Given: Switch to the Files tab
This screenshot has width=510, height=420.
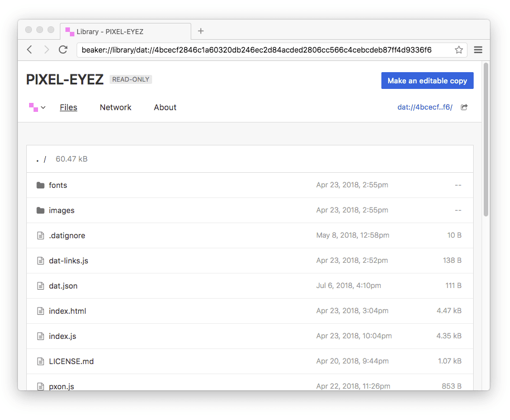Looking at the screenshot, I should [68, 107].
